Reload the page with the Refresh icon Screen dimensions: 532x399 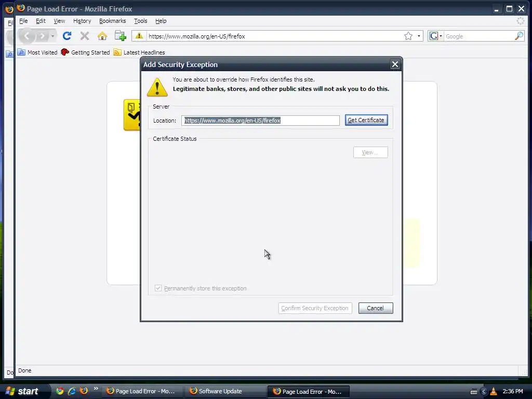coord(67,36)
